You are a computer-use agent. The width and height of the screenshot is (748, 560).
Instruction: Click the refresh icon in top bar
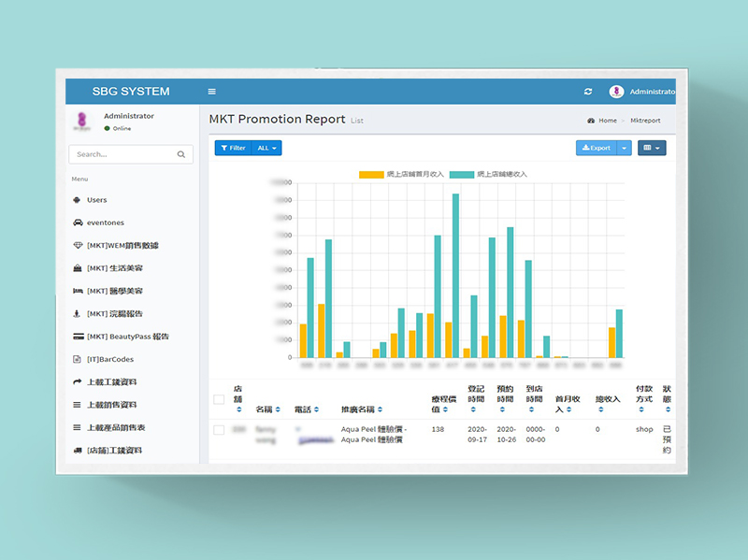point(587,92)
